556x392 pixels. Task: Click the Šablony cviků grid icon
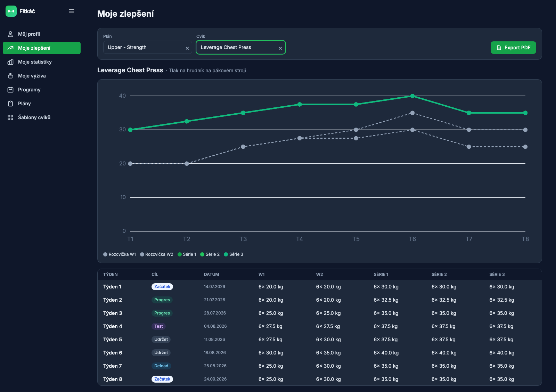tap(10, 117)
